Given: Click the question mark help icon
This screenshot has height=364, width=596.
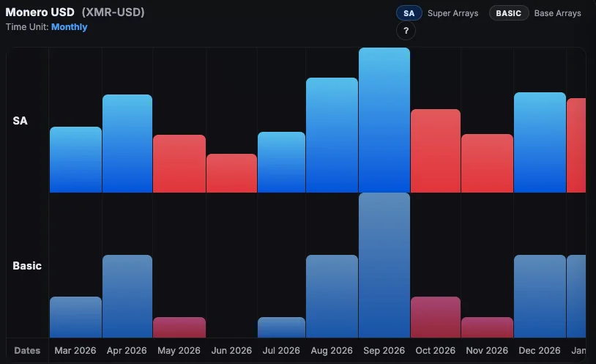Looking at the screenshot, I should click(406, 31).
